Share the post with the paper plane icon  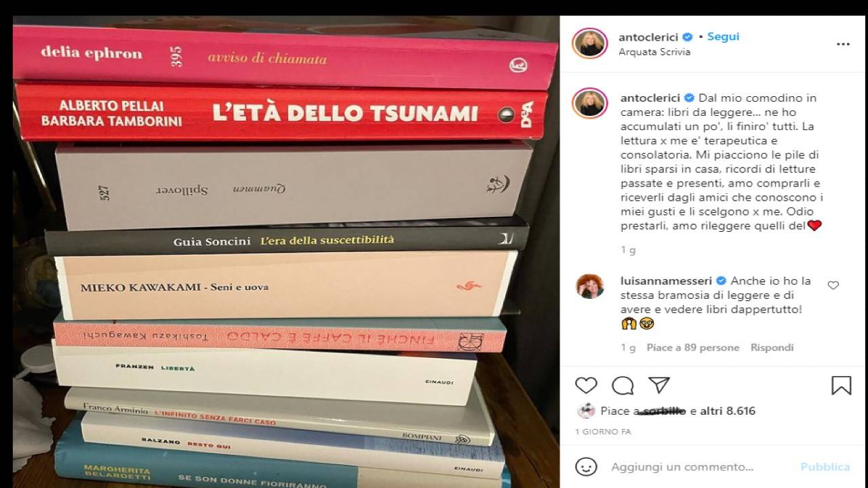[x=659, y=385]
